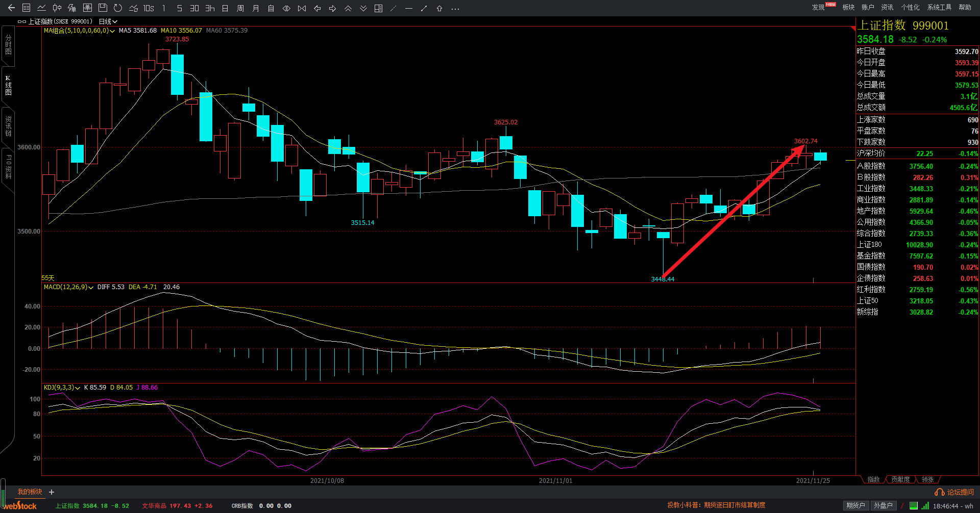Click the save floppy-disk icon

coord(103,8)
